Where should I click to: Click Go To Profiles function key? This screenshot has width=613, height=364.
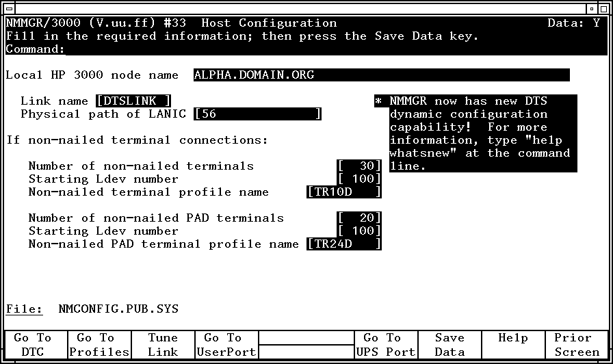99,345
